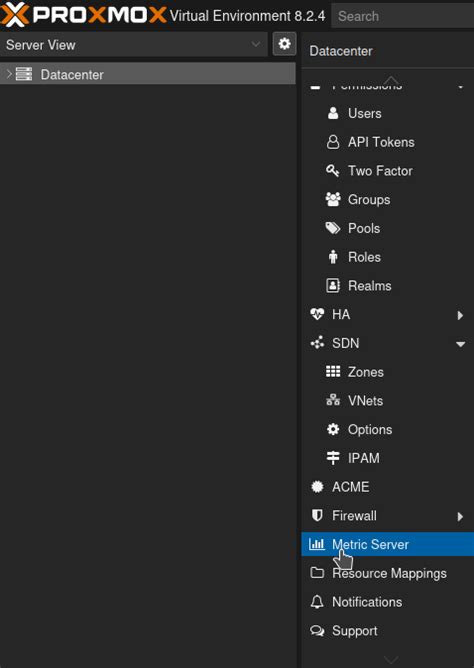
Task: Click the HA heartbeat icon
Action: tap(317, 314)
